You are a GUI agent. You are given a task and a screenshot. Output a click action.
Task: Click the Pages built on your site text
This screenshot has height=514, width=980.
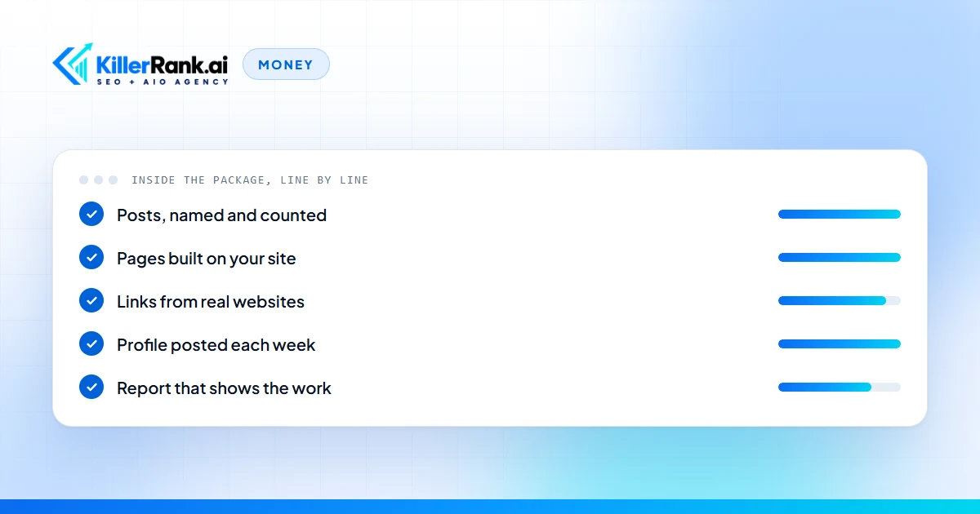(x=206, y=259)
